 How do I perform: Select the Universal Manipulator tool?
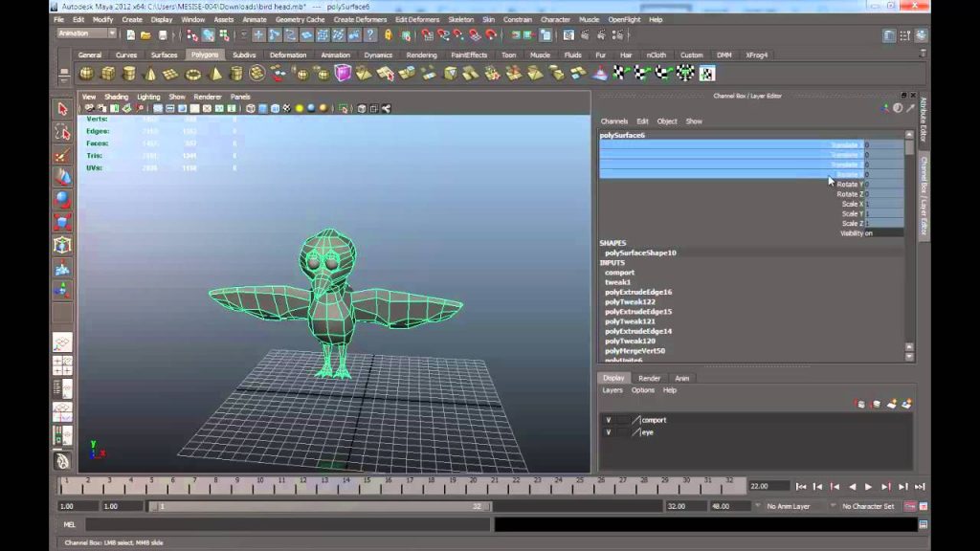(x=62, y=245)
